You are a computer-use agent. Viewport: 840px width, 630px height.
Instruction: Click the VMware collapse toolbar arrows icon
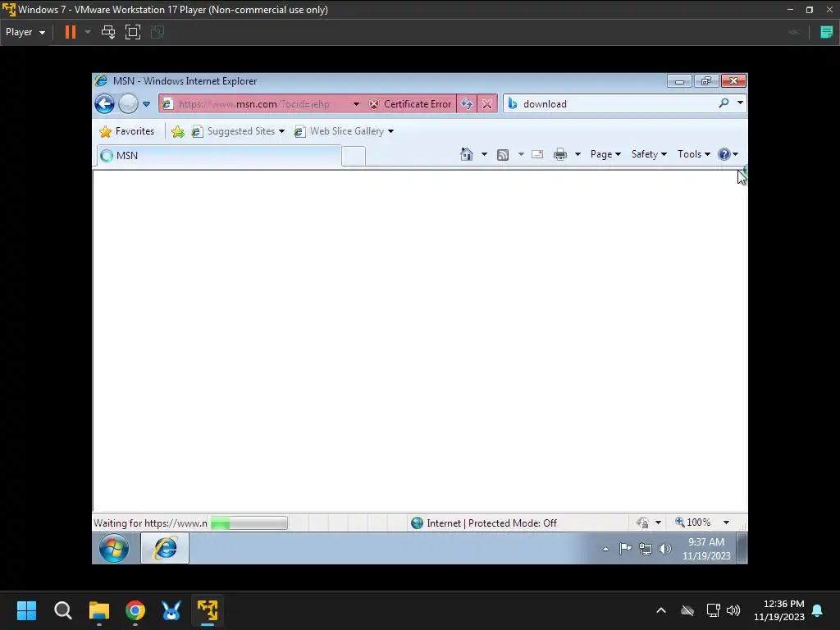[x=795, y=32]
